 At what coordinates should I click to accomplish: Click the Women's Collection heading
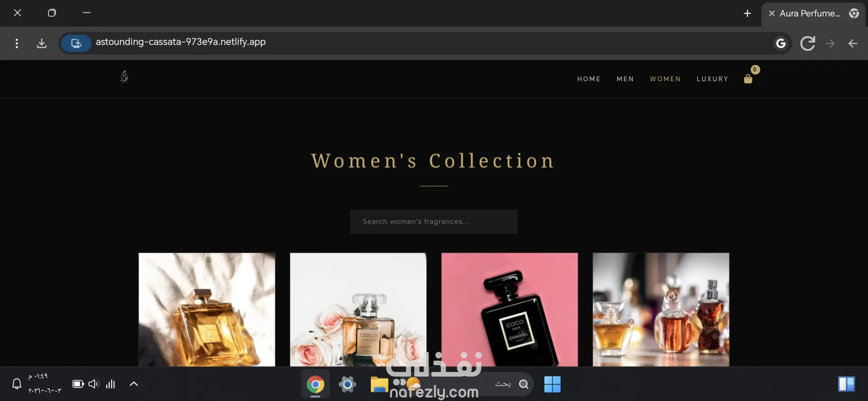click(433, 161)
